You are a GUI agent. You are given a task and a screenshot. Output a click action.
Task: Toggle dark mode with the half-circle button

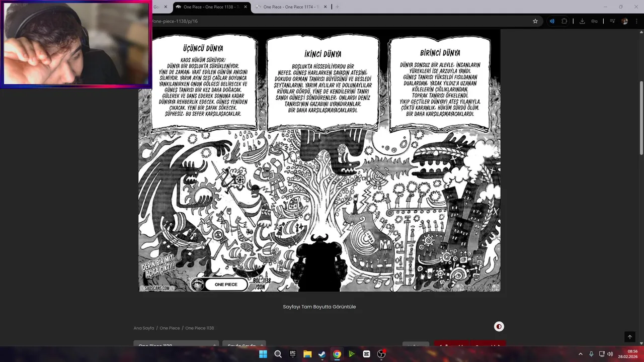tap(499, 326)
